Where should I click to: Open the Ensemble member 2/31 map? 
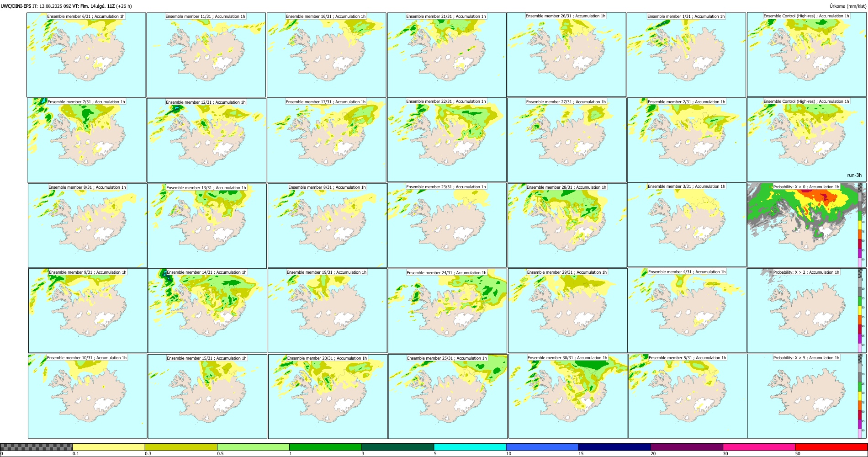tap(687, 140)
